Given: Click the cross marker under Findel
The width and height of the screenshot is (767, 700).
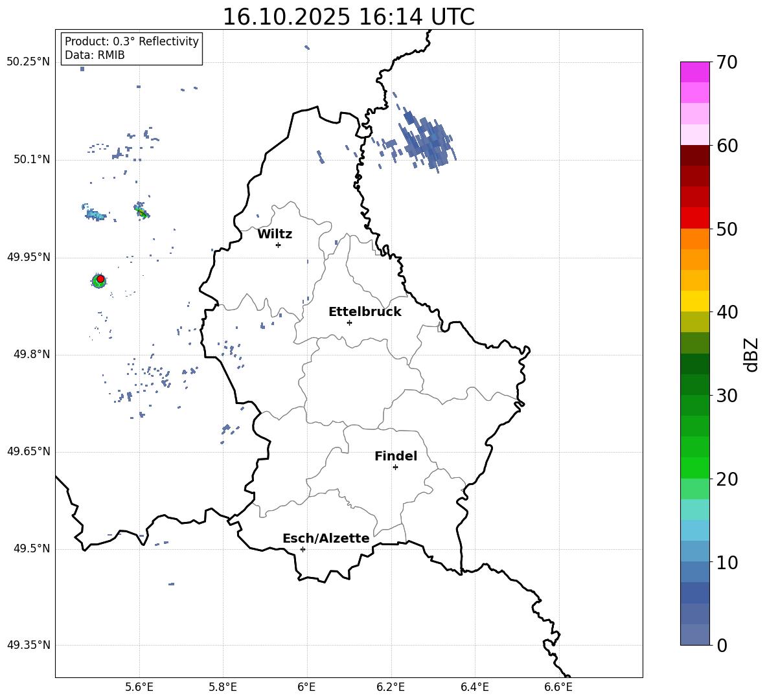Looking at the screenshot, I should coord(395,468).
